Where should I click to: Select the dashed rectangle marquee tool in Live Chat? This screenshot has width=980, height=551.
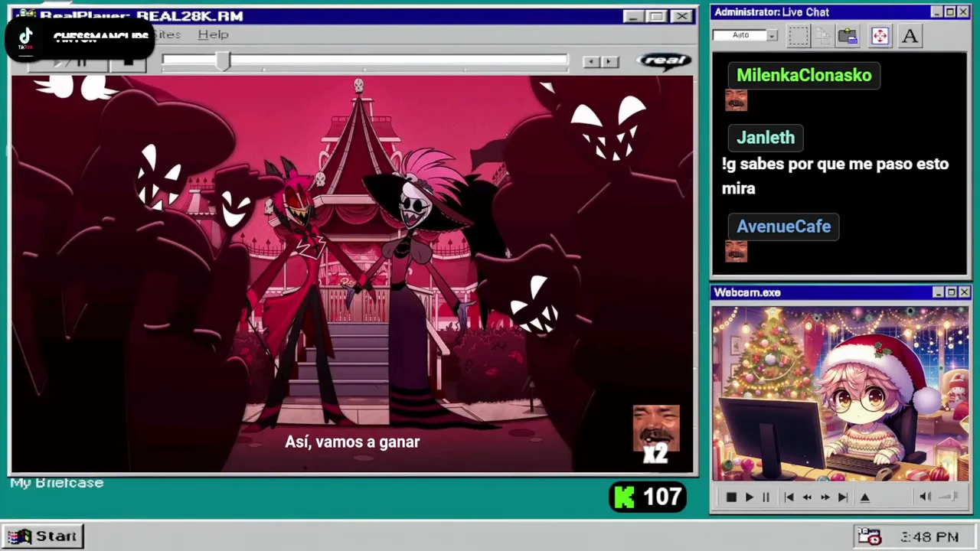[x=799, y=35]
